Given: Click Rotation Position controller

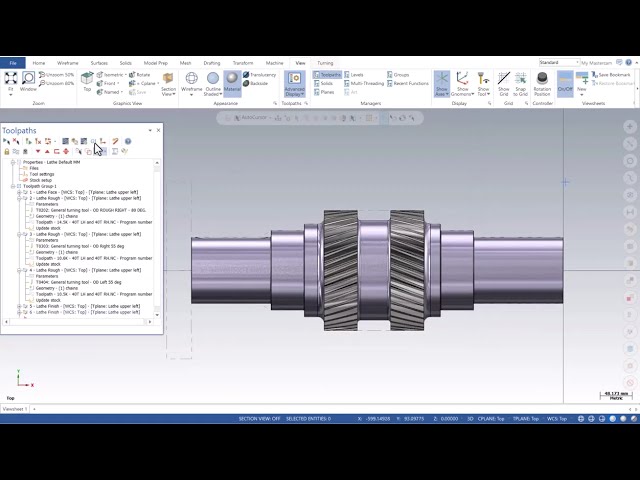Looking at the screenshot, I should (x=542, y=82).
